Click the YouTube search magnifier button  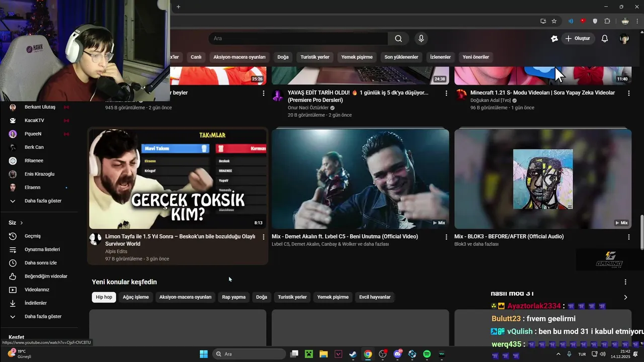398,39
